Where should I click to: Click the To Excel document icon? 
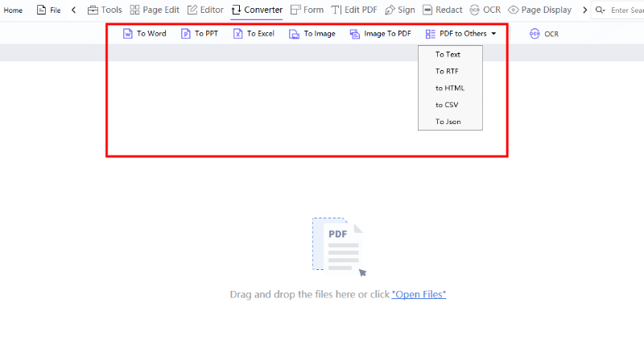(x=237, y=34)
